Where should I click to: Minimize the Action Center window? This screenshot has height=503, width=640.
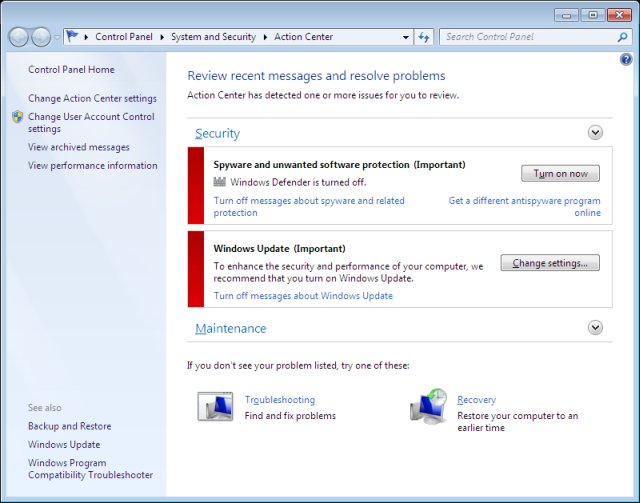click(x=566, y=16)
